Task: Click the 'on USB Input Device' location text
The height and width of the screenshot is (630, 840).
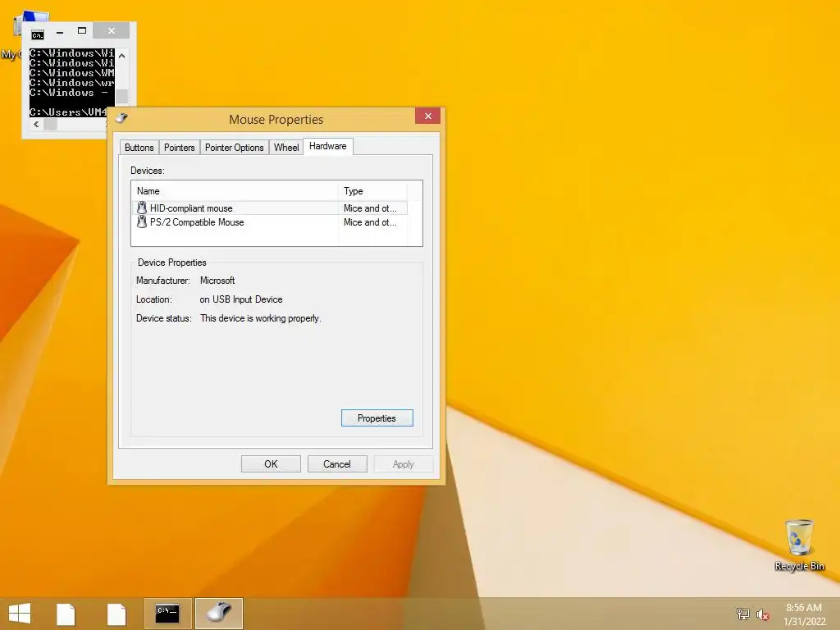Action: click(241, 299)
